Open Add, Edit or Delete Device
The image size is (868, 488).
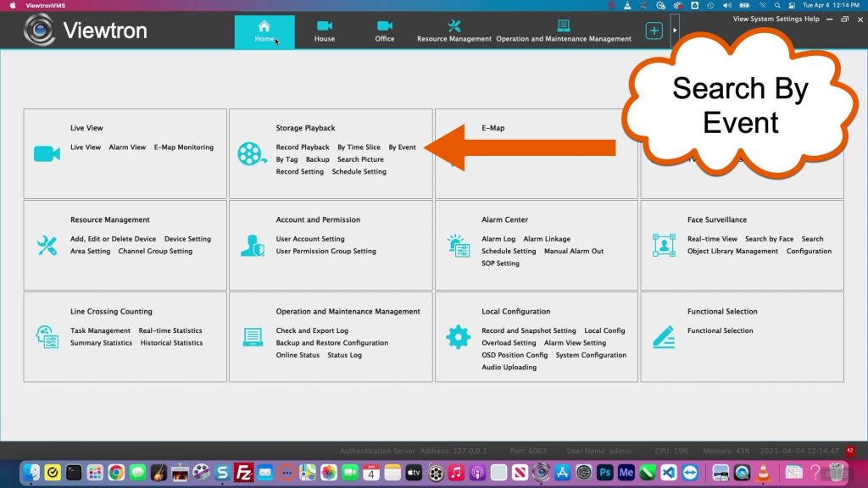coord(113,239)
